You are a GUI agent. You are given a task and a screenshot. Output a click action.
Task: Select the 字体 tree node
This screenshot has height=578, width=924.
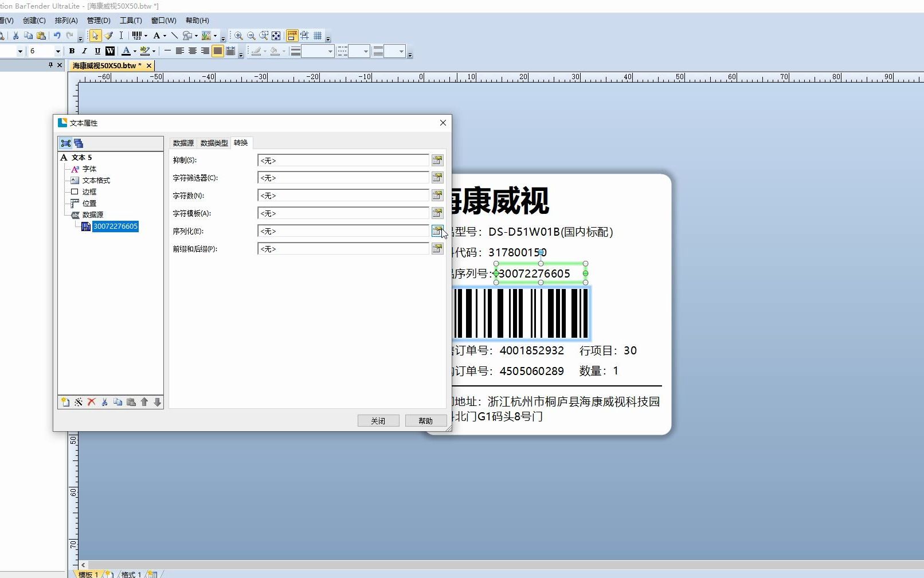tap(89, 169)
